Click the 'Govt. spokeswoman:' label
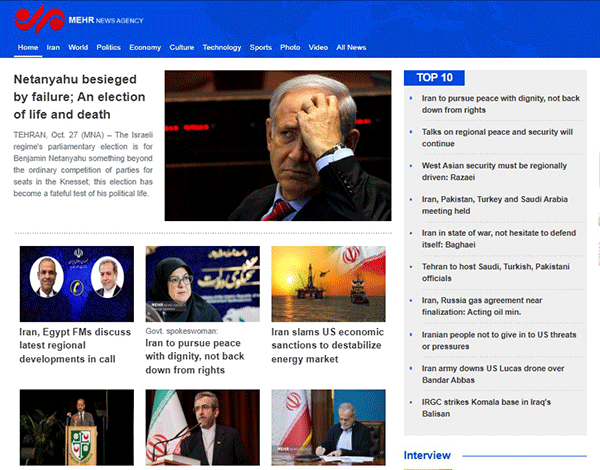600x470 pixels. (181, 331)
